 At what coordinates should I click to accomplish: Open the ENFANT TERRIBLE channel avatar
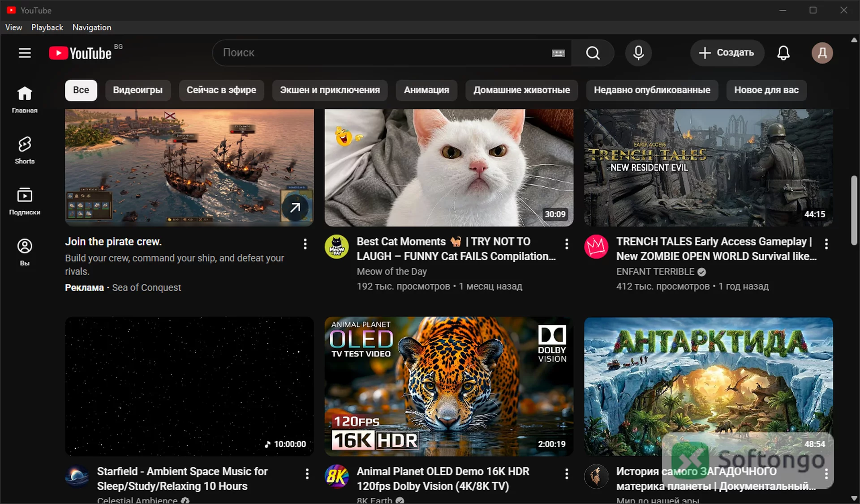point(596,247)
